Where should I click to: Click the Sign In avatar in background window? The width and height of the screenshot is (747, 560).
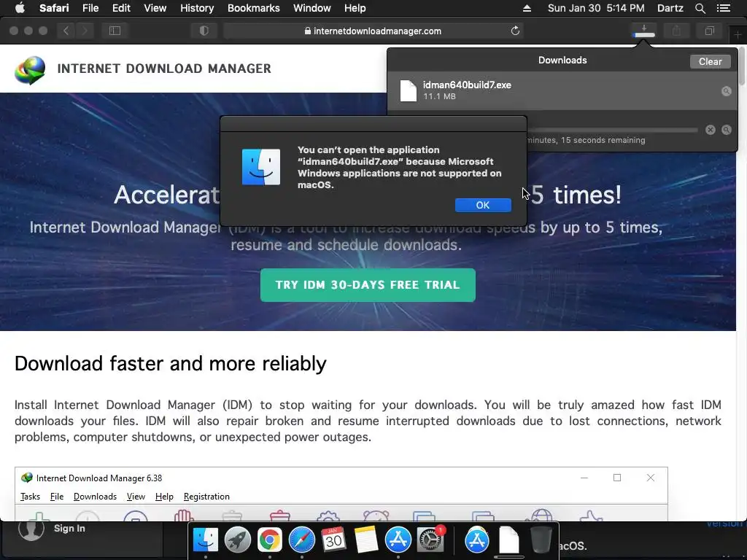click(x=31, y=529)
